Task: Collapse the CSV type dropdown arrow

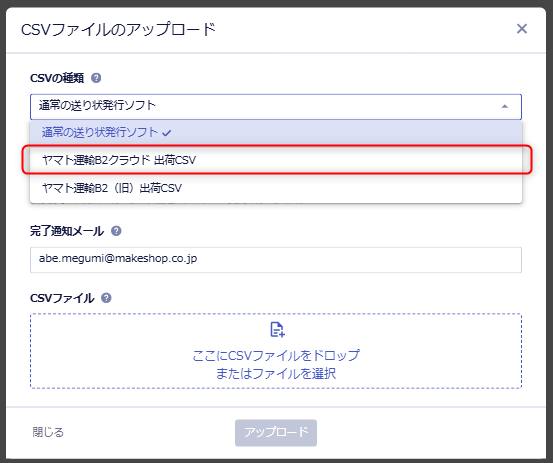Action: click(x=505, y=106)
